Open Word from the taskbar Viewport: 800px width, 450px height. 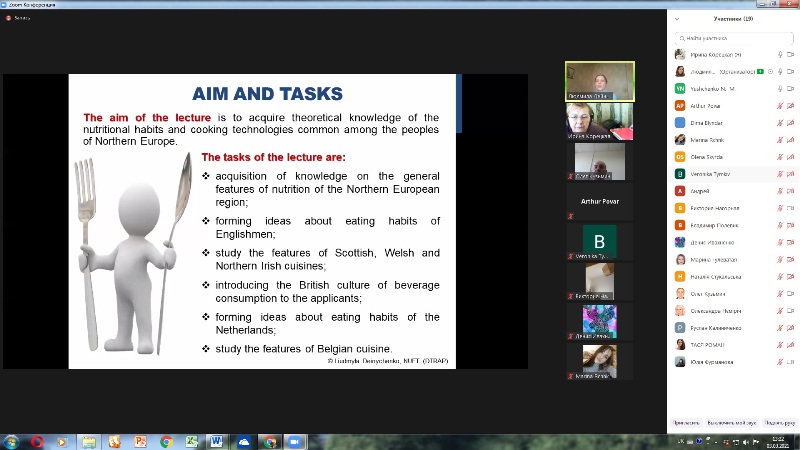click(x=216, y=442)
